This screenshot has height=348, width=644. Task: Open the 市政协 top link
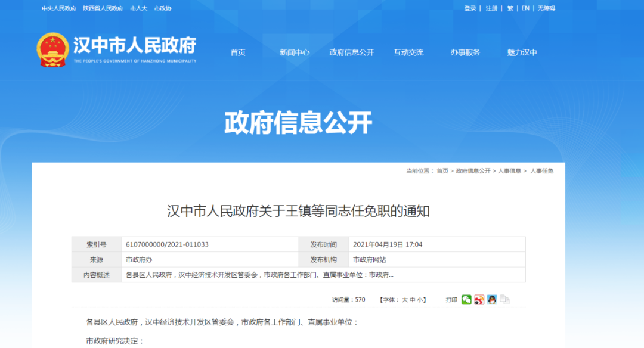[163, 8]
